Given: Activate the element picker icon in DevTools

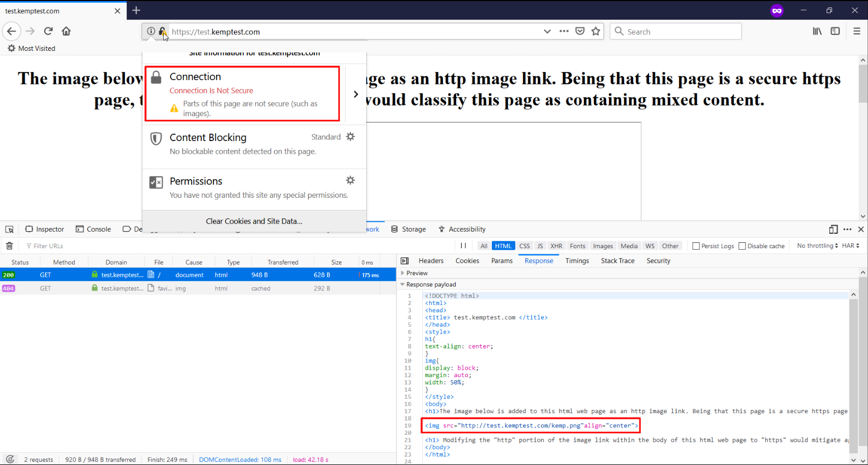Looking at the screenshot, I should click(10, 230).
